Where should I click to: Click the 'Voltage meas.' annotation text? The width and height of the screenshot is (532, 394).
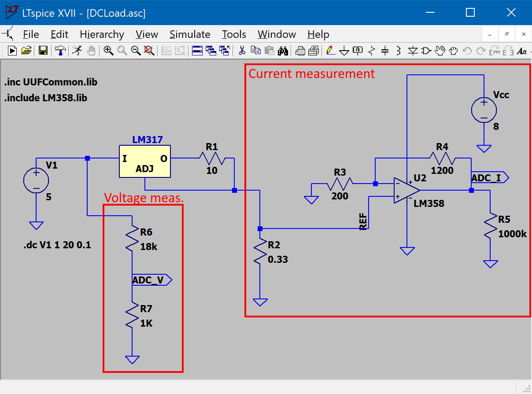coord(144,198)
